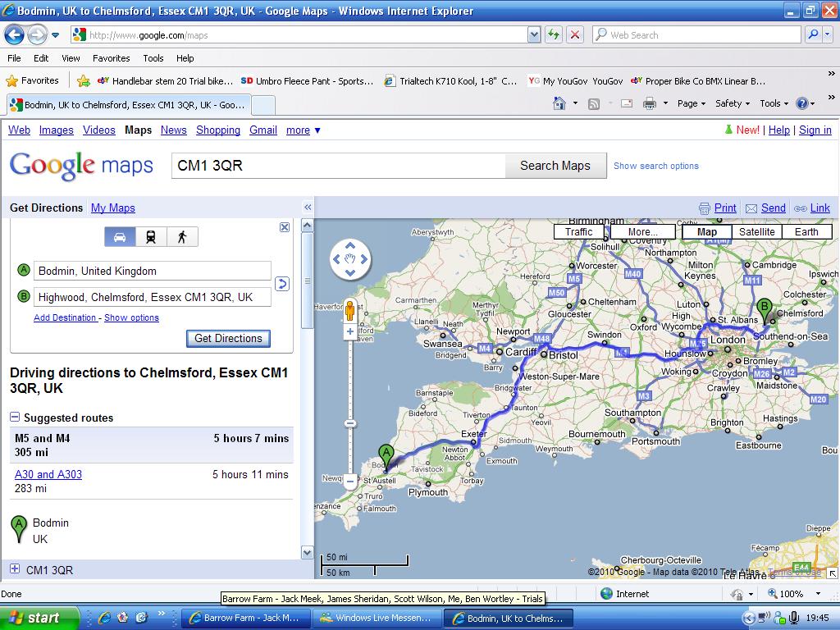The width and height of the screenshot is (840, 630).
Task: Pan the map down arrow
Action: click(x=349, y=272)
